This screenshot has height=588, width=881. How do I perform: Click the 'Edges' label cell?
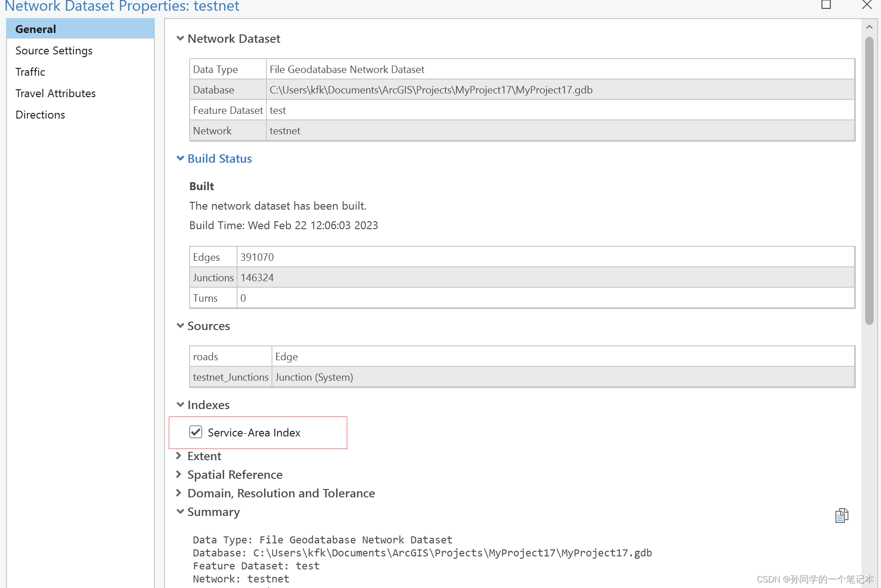[x=213, y=257]
